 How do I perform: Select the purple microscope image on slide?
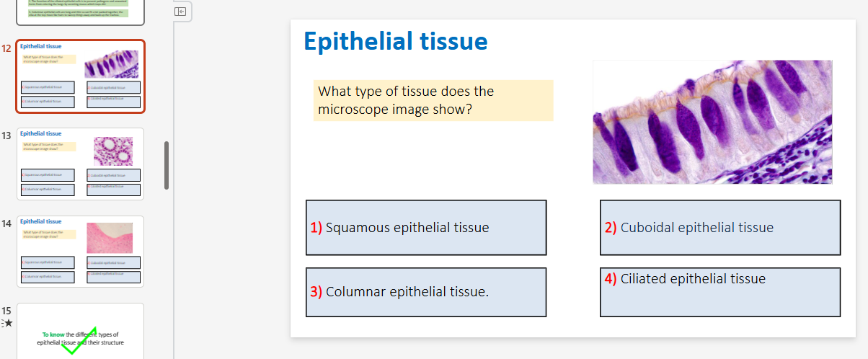coord(712,122)
